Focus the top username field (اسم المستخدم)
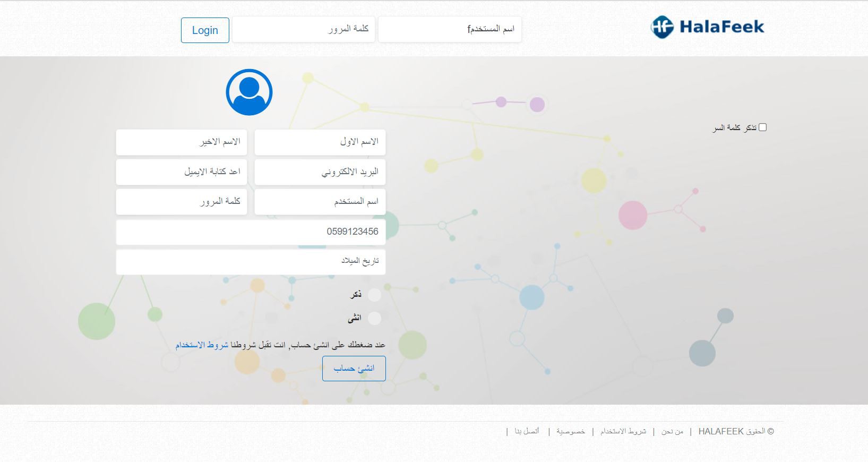This screenshot has height=462, width=868. pos(449,29)
